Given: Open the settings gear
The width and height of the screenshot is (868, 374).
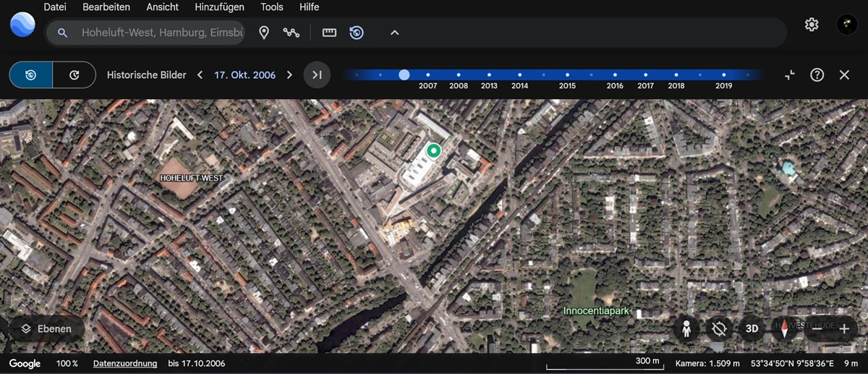Looking at the screenshot, I should [x=812, y=25].
